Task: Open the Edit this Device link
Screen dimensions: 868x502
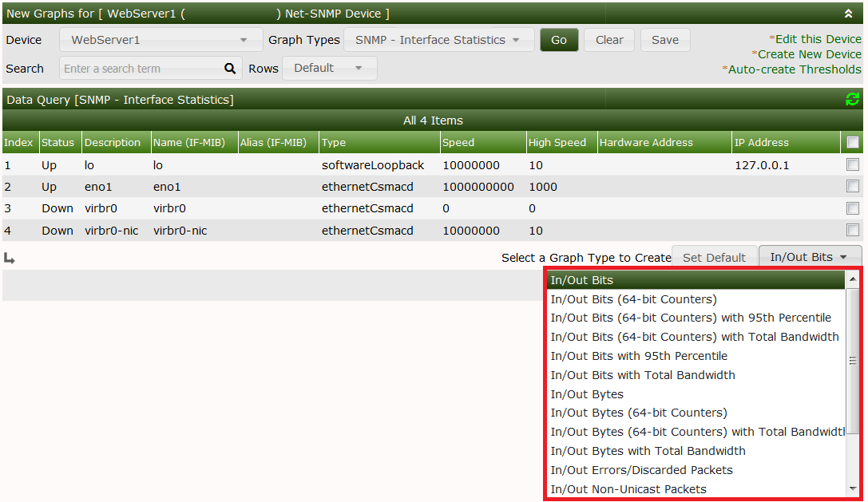Action: [x=816, y=38]
